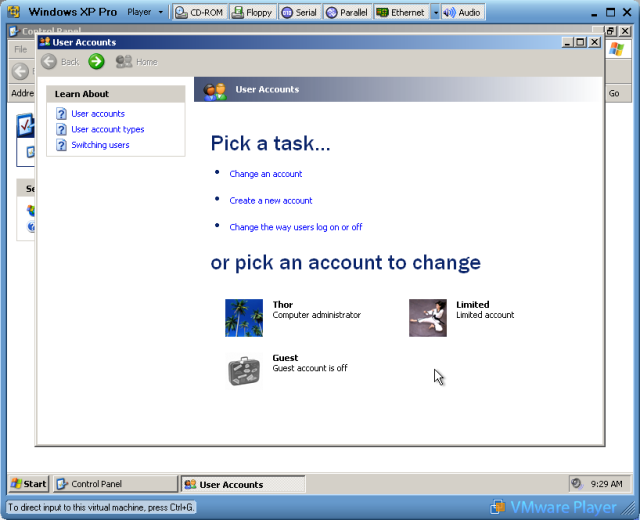This screenshot has height=520, width=640.
Task: Click the taskbar clock showing 9:29 AM
Action: [x=607, y=484]
